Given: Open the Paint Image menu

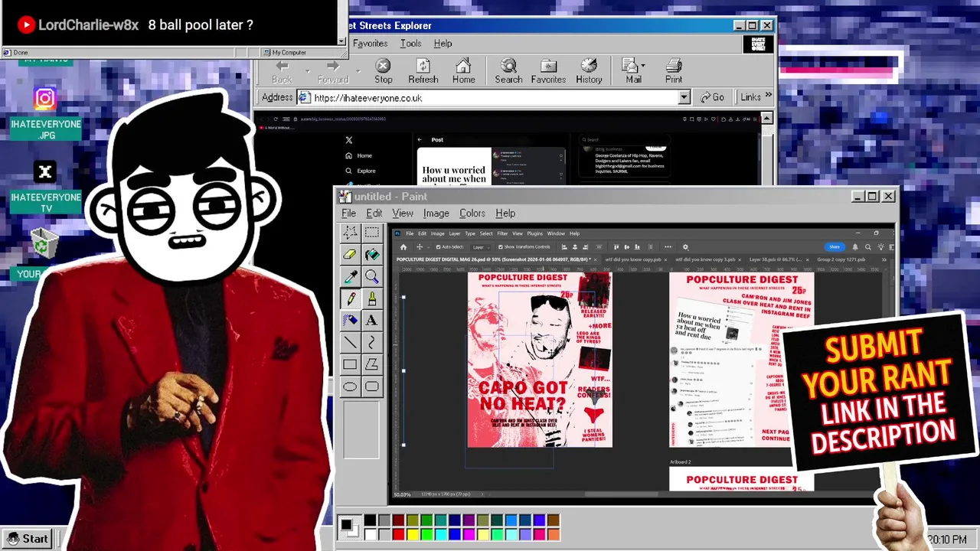Looking at the screenshot, I should (x=436, y=214).
